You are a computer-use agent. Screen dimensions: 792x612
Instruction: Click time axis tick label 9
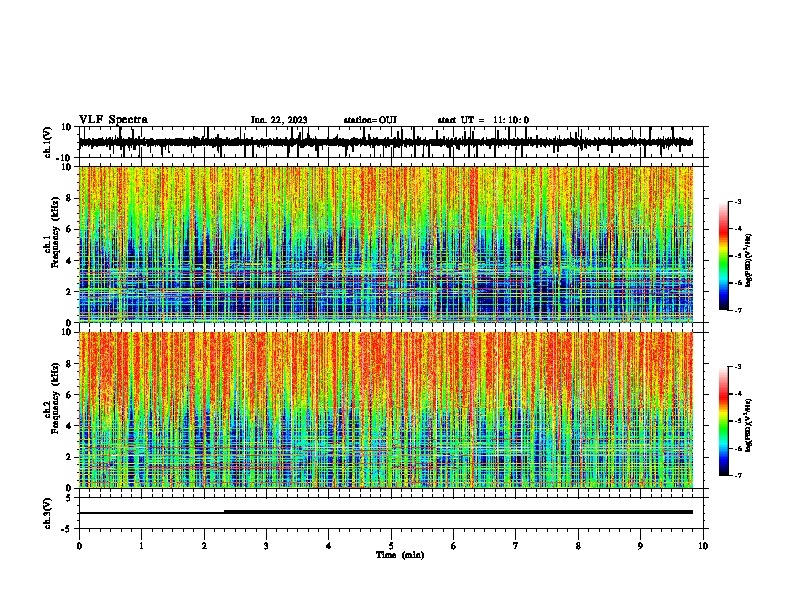(x=640, y=546)
